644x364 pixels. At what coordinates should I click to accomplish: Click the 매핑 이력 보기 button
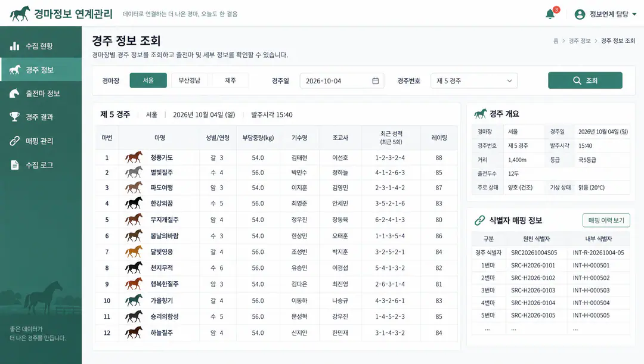tap(606, 220)
